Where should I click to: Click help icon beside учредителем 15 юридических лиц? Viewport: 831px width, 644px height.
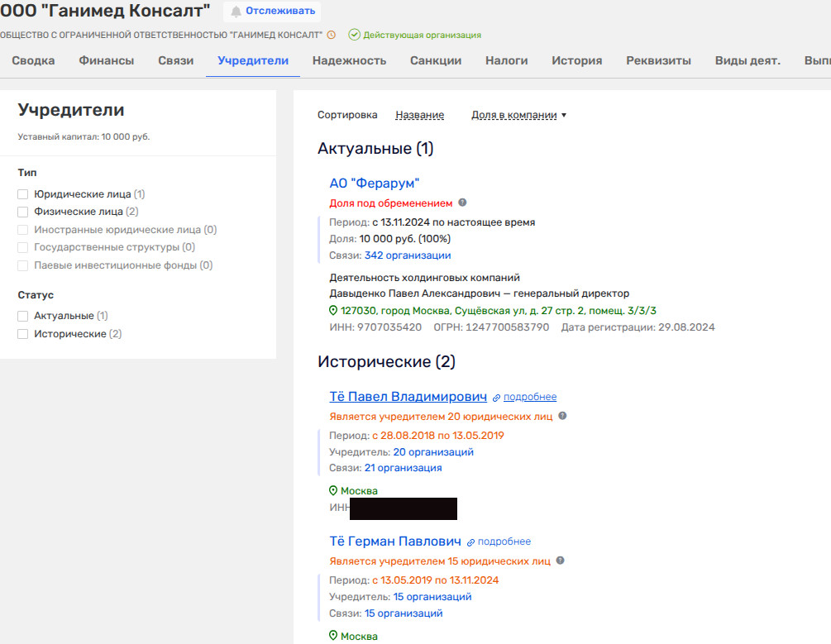560,561
